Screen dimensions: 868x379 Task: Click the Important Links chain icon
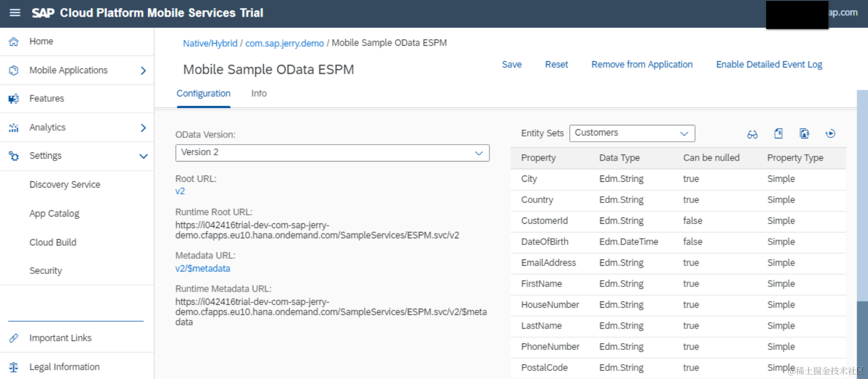[14, 338]
